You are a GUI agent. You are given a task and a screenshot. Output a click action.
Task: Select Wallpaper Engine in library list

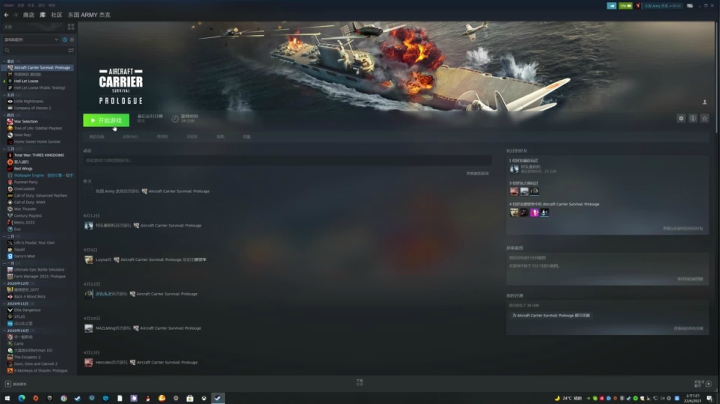coord(43,175)
